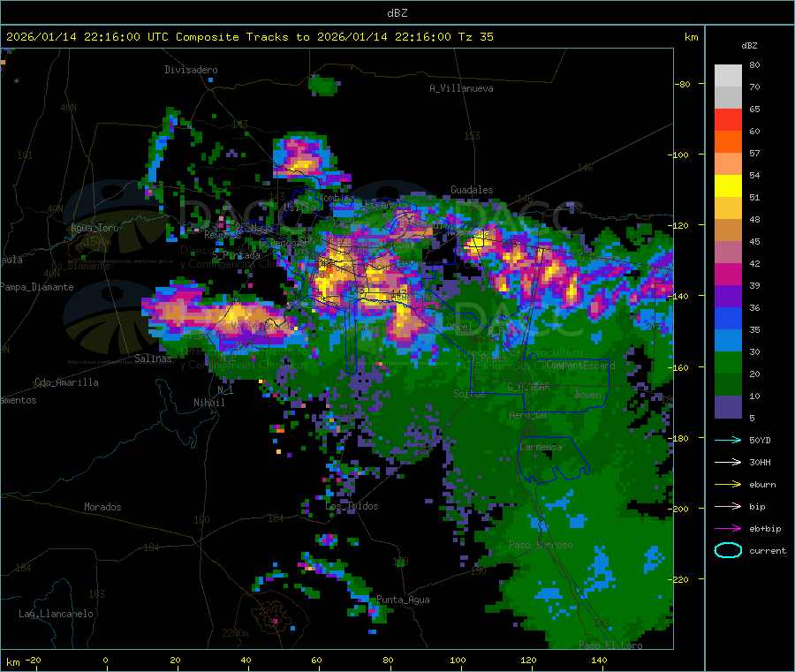This screenshot has height=672, width=795.
Task: Click the 'Tz 35' header text
Action: (475, 37)
